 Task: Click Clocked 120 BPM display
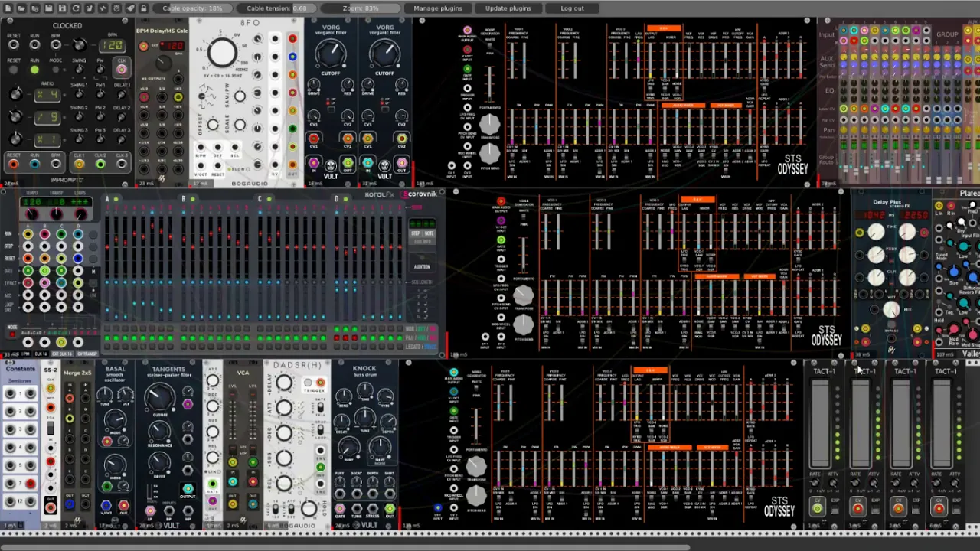coord(112,47)
